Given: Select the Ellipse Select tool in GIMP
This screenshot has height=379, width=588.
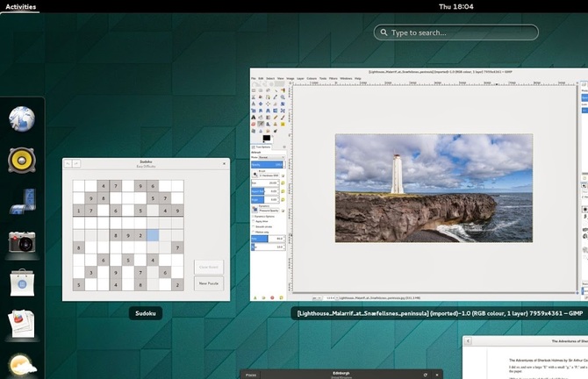Looking at the screenshot, I should point(261,90).
